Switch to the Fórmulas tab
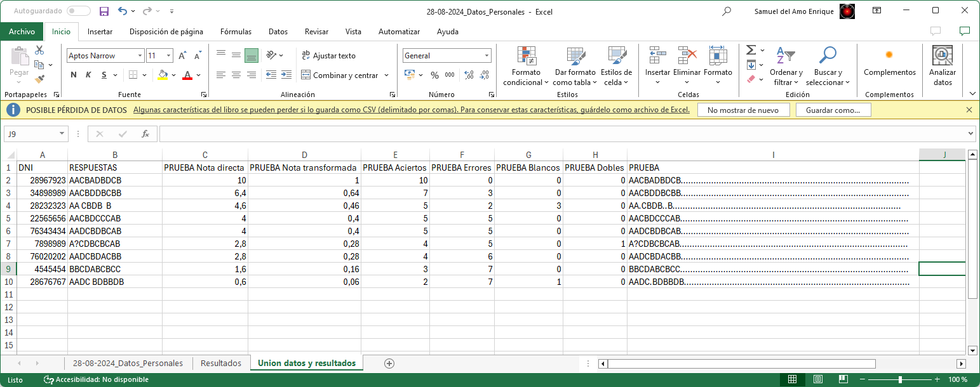980x387 pixels. (x=236, y=32)
